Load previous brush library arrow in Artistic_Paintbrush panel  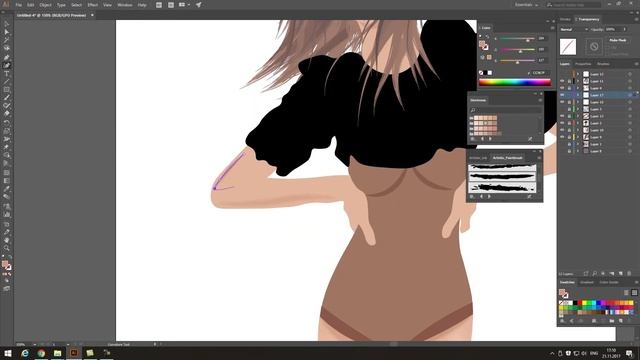point(482,196)
